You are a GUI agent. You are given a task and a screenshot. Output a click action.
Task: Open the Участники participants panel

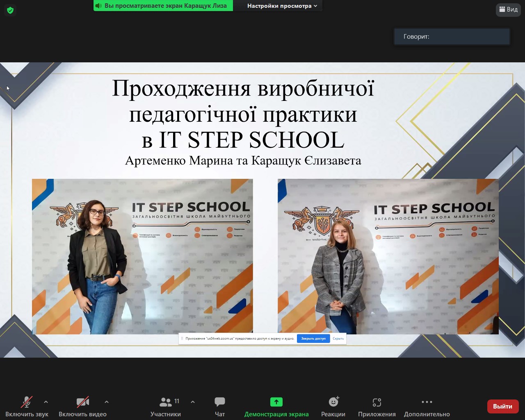166,407
